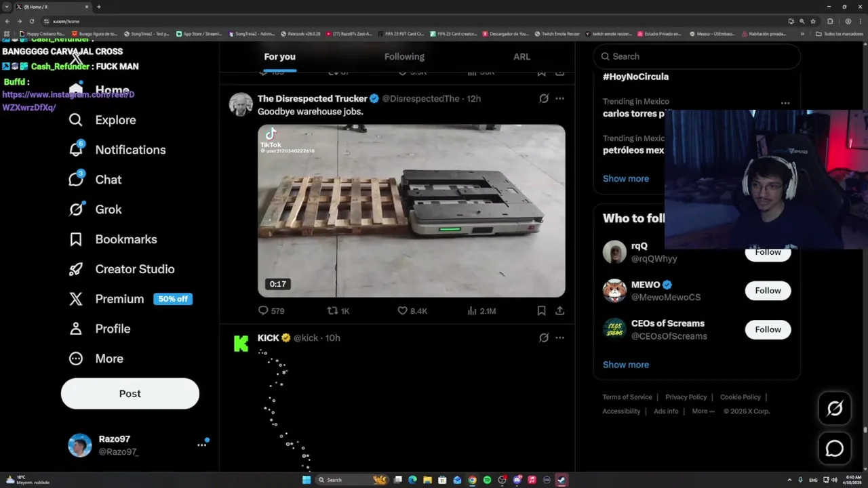
Task: Open the Terms of Service link
Action: click(627, 397)
